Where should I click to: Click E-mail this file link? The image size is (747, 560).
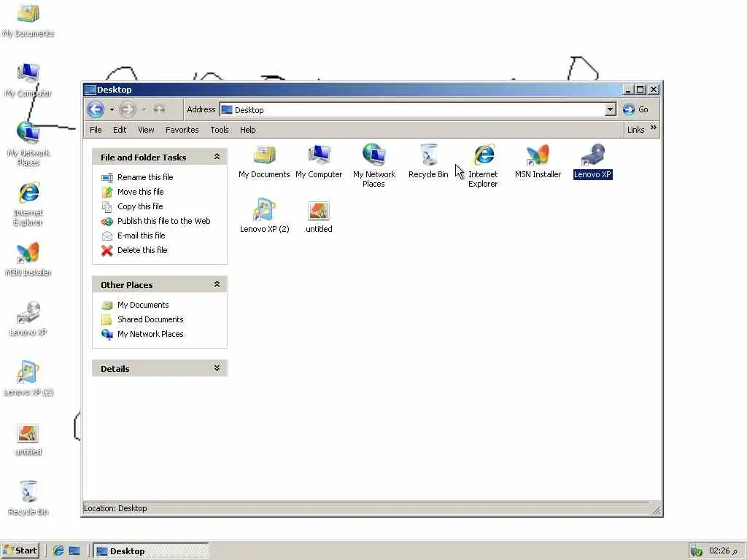(x=141, y=236)
